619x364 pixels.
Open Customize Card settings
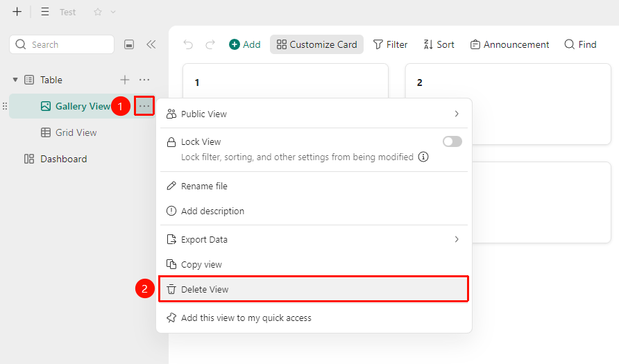(316, 44)
